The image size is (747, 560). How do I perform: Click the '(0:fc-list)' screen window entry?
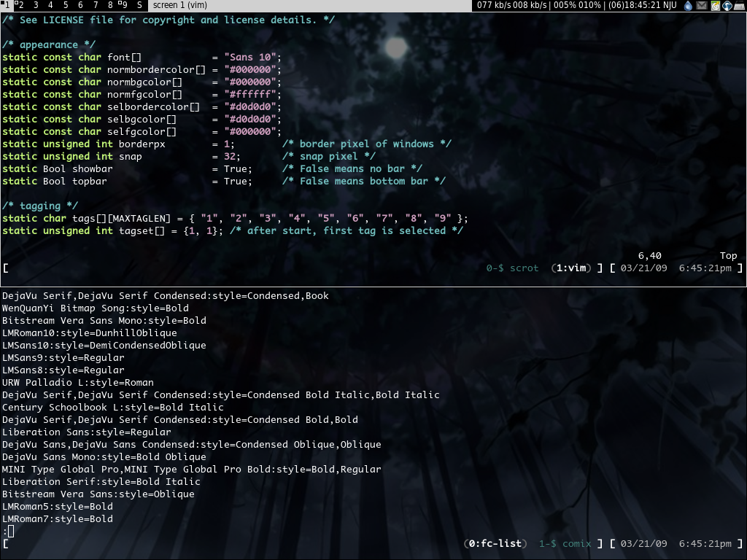pyautogui.click(x=495, y=543)
